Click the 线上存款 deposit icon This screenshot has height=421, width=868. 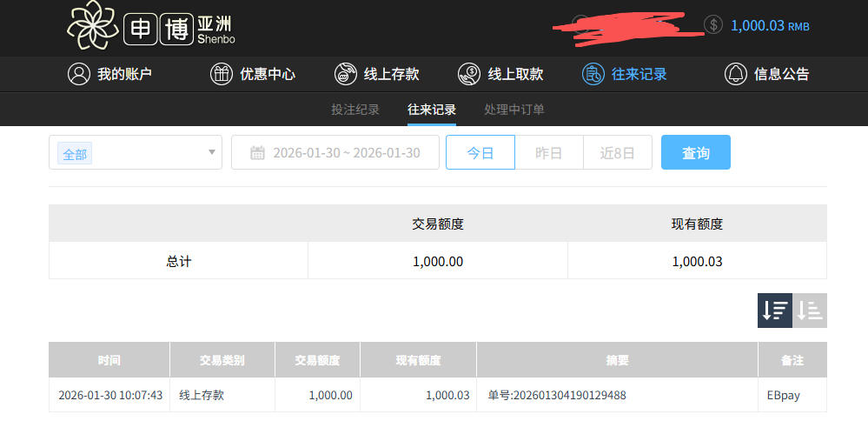click(346, 74)
